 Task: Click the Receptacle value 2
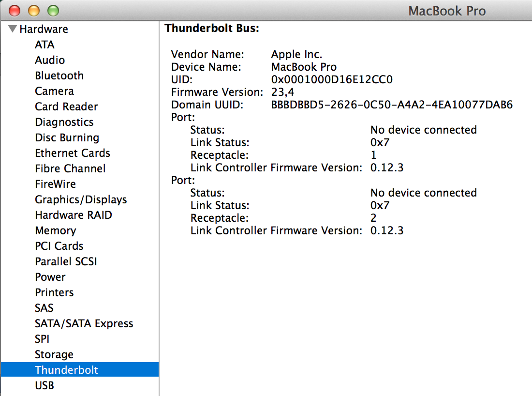click(x=373, y=218)
